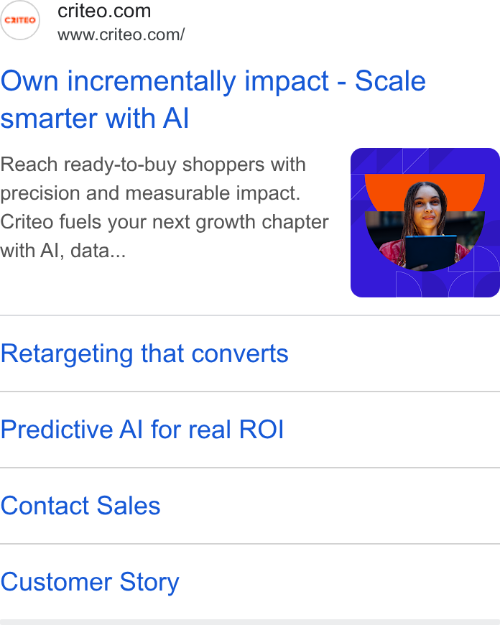Image resolution: width=500 pixels, height=625 pixels.
Task: Open 'Predictive AI for real ROI' sitelink
Action: (142, 430)
